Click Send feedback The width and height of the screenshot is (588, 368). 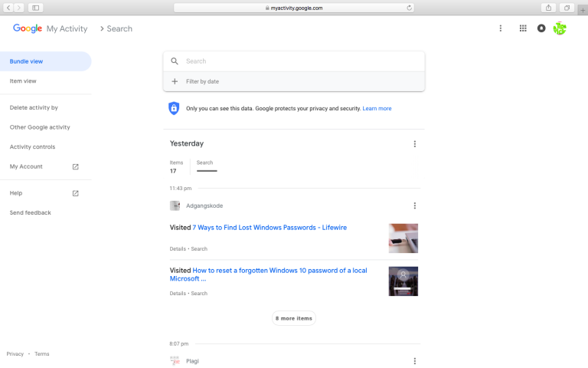(30, 212)
